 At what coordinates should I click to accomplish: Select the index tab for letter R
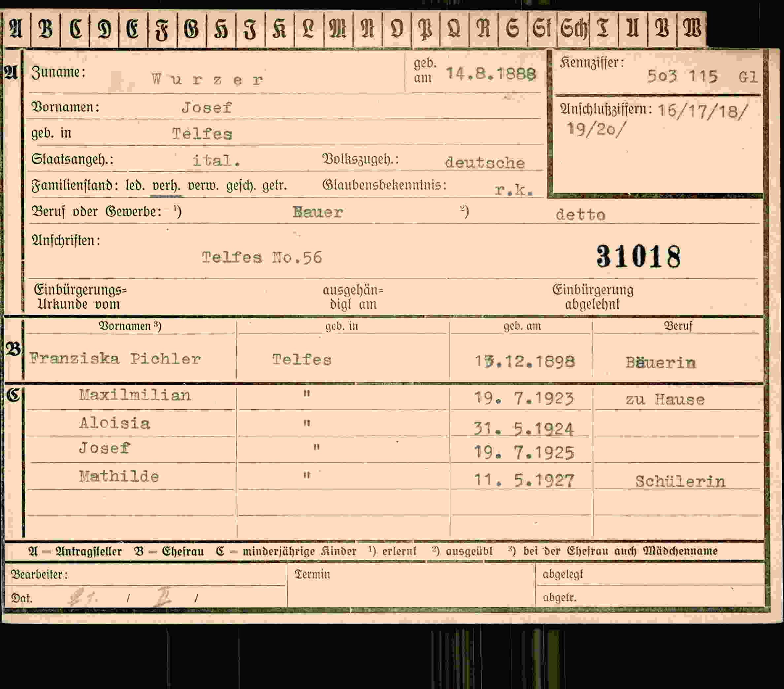click(x=484, y=29)
